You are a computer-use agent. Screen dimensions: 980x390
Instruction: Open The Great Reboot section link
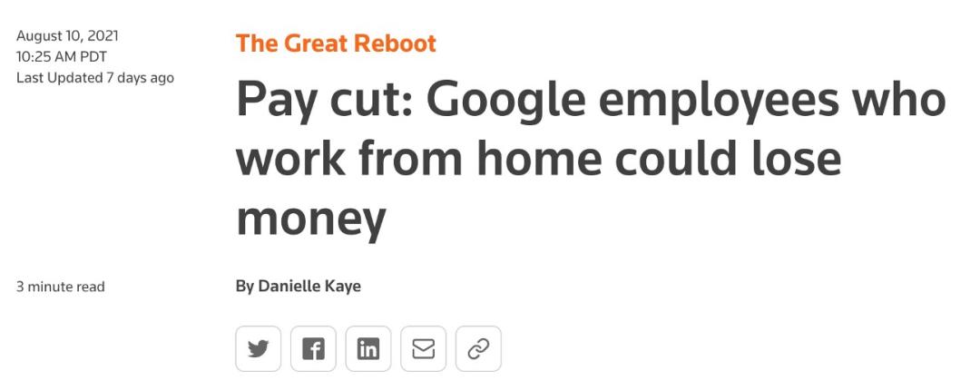(x=336, y=44)
